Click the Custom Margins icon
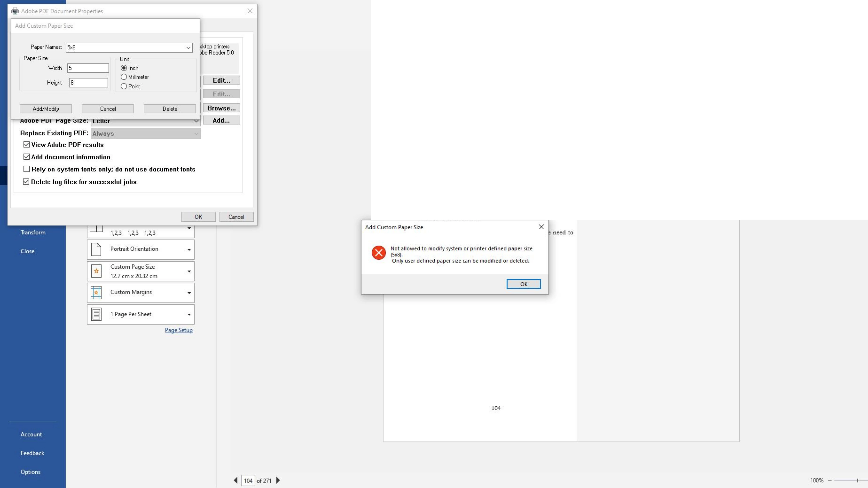868x488 pixels. [96, 293]
